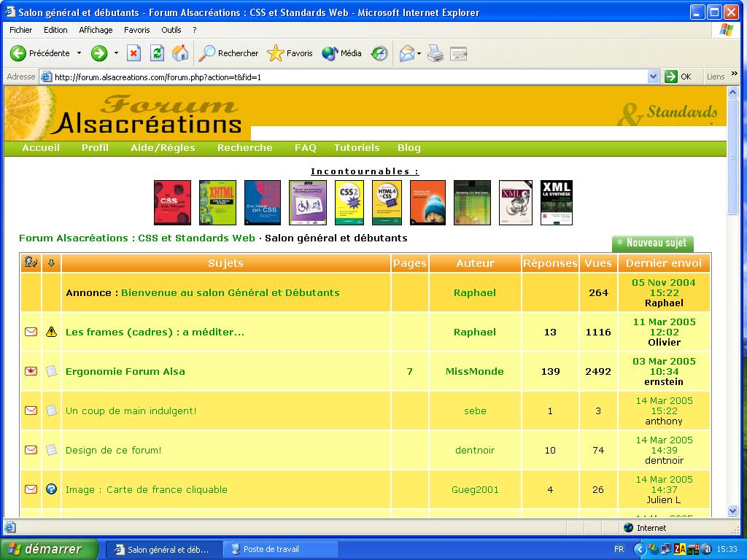Click the green XHTML book cover thumbnail
The width and height of the screenshot is (747, 560).
click(x=217, y=203)
